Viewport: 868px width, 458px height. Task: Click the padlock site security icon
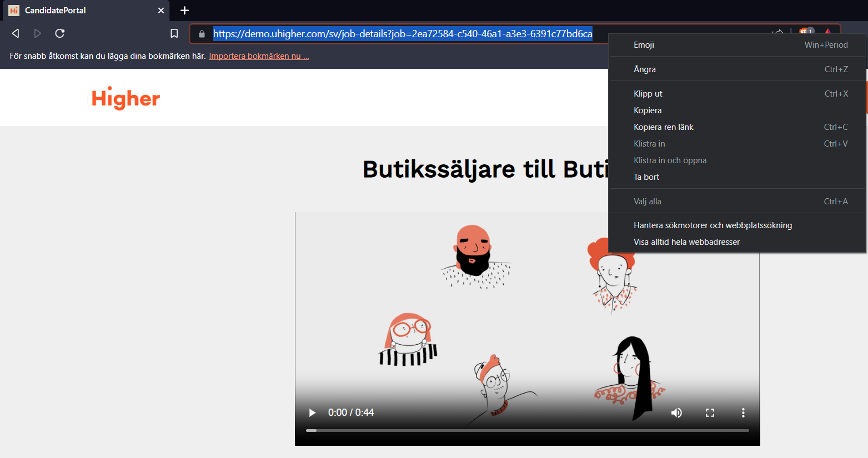pos(202,34)
